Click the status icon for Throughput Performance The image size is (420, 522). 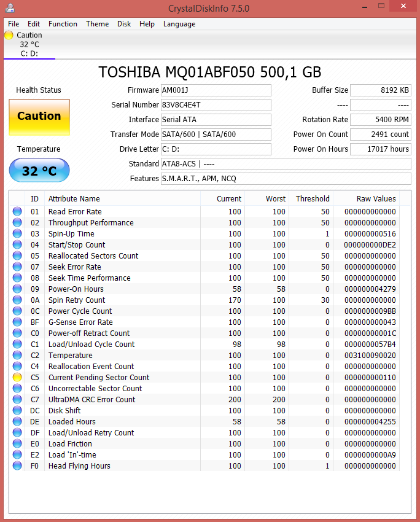click(17, 222)
